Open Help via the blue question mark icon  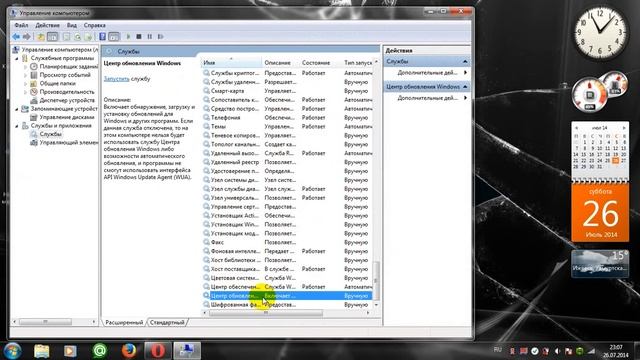[102, 37]
